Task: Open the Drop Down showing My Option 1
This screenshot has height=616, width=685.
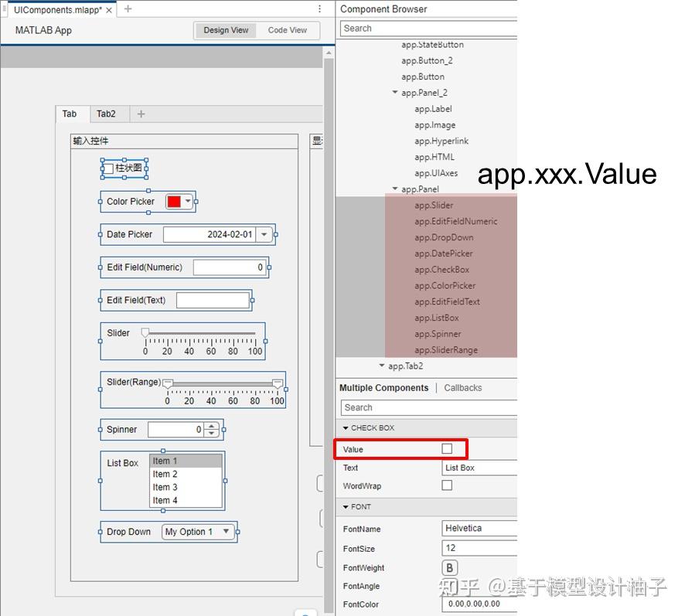Action: [x=225, y=532]
